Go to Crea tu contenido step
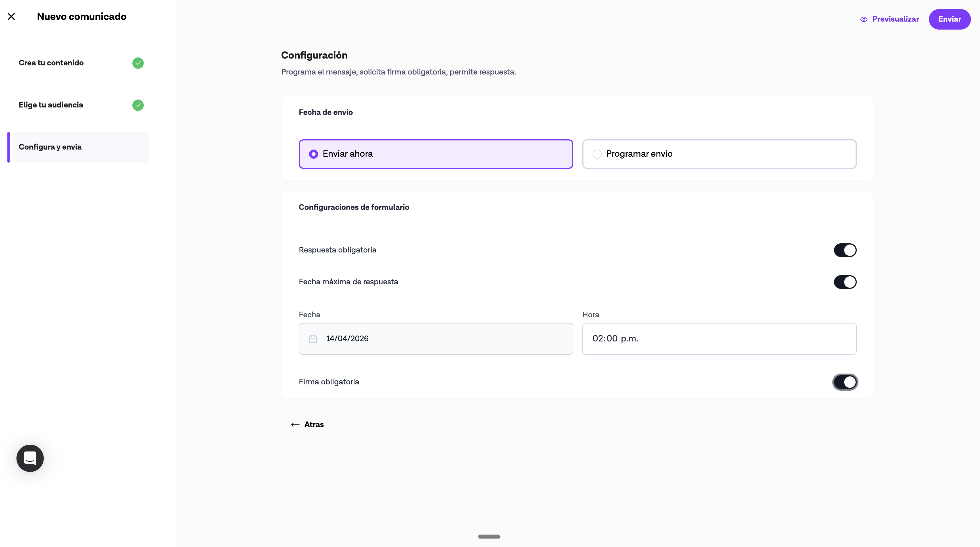Viewport: 980px width, 547px height. (51, 63)
